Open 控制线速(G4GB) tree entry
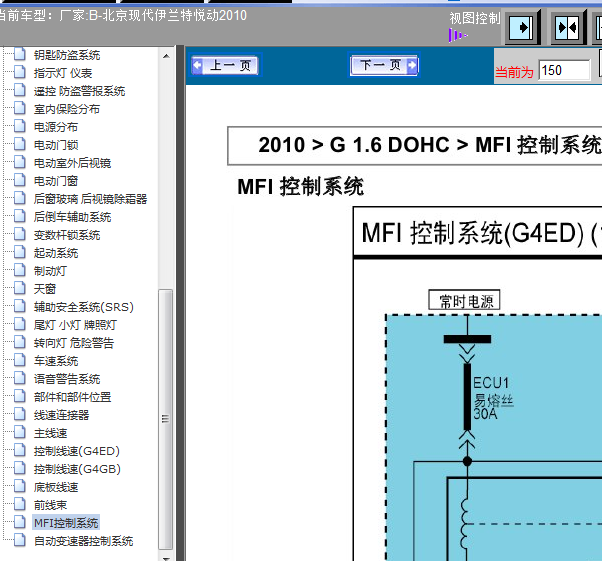Viewport: 602px width, 561px height. pos(77,469)
